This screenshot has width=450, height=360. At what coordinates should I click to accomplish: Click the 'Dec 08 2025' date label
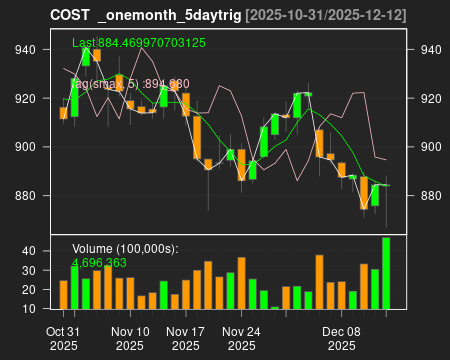[x=341, y=339]
